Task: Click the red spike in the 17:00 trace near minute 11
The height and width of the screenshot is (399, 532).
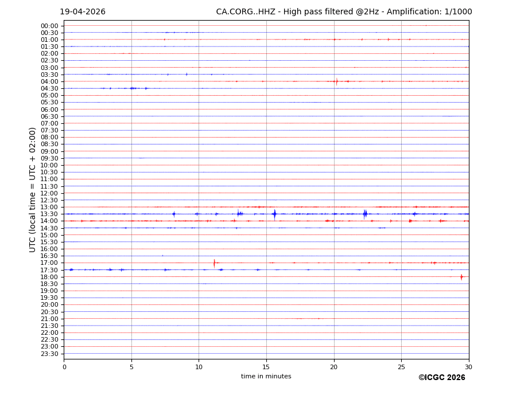Action: (x=214, y=263)
